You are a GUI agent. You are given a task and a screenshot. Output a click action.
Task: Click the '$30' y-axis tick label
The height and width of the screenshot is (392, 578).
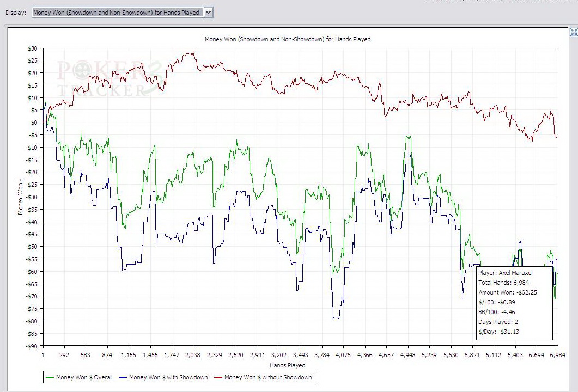[33, 48]
